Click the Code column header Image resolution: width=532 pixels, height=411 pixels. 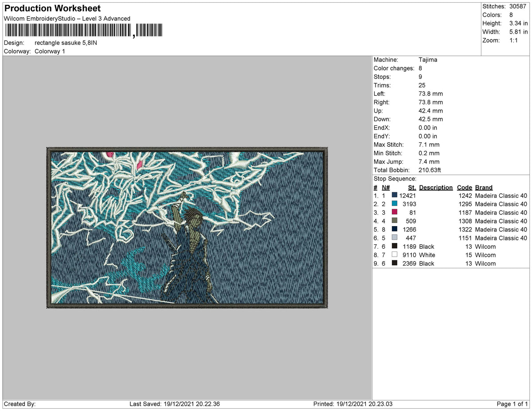465,188
